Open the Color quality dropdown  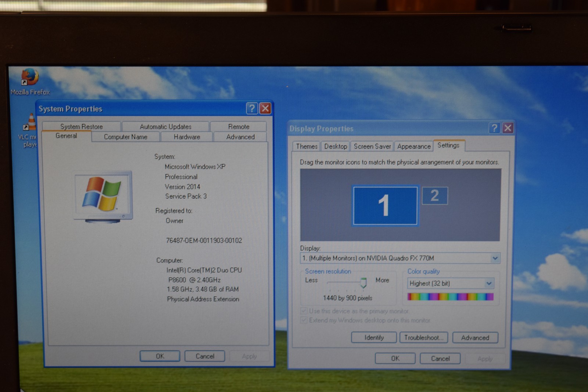click(489, 283)
